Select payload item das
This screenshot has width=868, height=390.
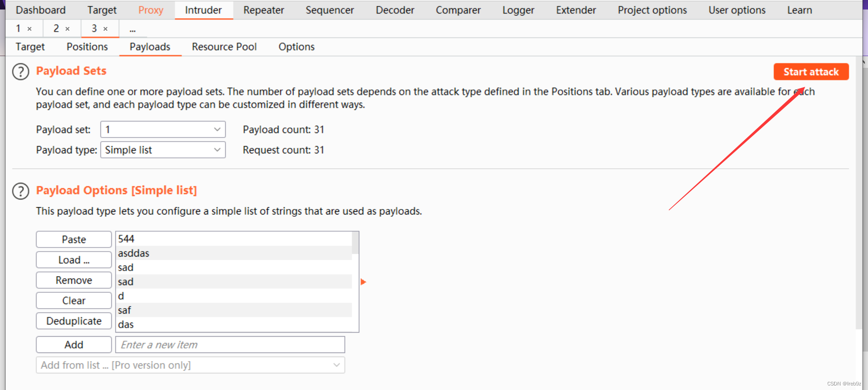[x=234, y=324]
